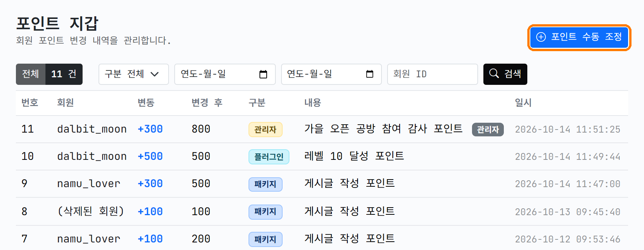Click timestamp 2026-10-12 09:53:46
644x250 pixels.
[x=567, y=239]
